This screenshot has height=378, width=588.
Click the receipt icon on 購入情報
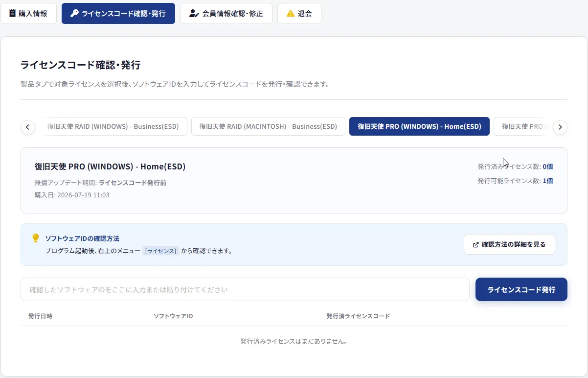click(12, 14)
